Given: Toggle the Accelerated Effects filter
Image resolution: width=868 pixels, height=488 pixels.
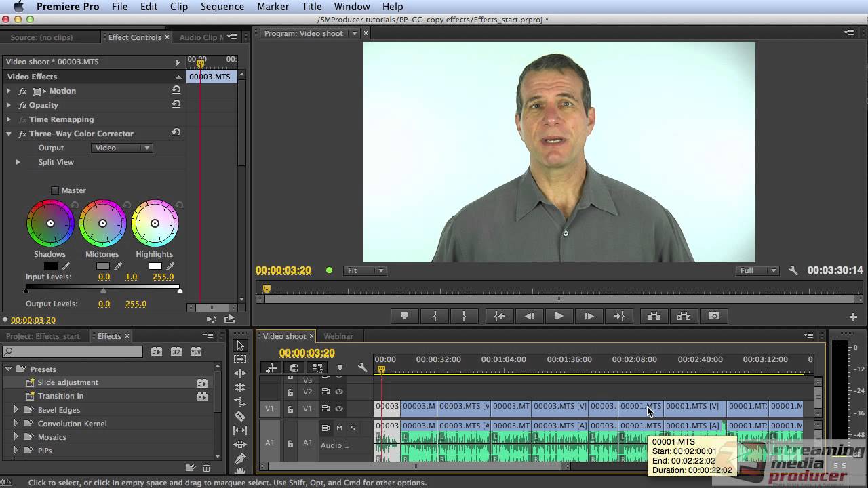Looking at the screenshot, I should [x=157, y=352].
